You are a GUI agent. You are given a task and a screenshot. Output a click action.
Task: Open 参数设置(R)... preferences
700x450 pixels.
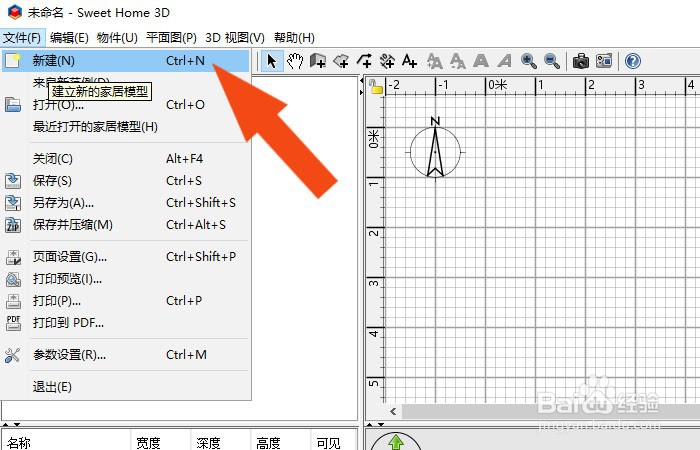click(x=125, y=355)
